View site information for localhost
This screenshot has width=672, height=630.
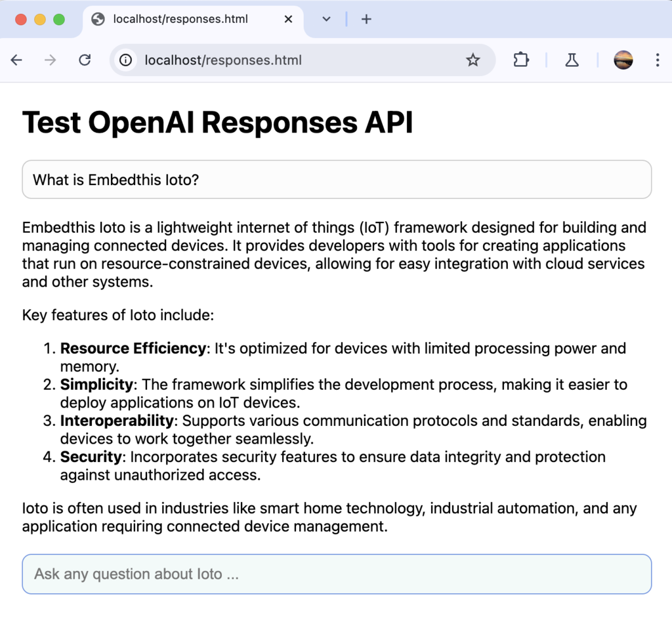coord(125,60)
